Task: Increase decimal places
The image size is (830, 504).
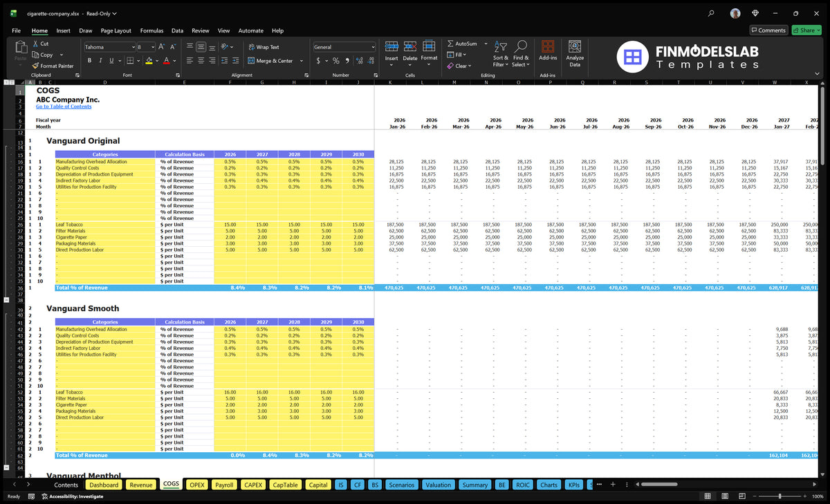Action: (x=360, y=61)
